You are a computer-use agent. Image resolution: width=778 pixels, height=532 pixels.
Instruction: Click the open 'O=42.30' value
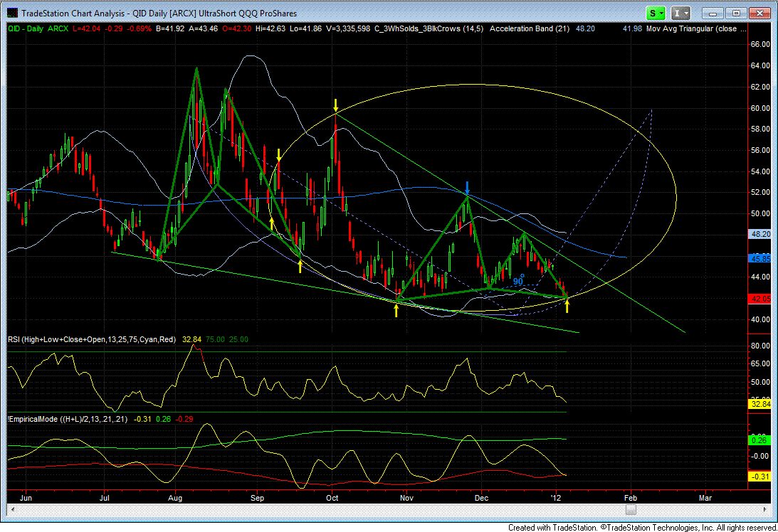[237, 28]
